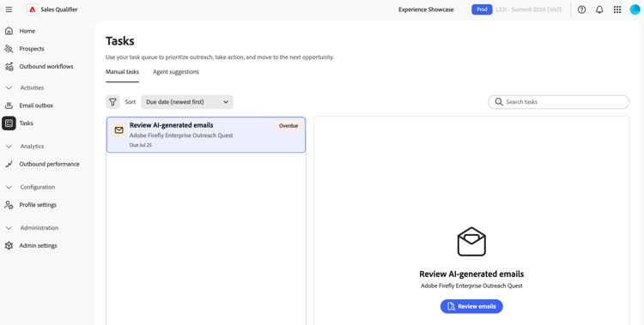Click the Adobe Sales Qualifier logo
644x325 pixels.
33,9
